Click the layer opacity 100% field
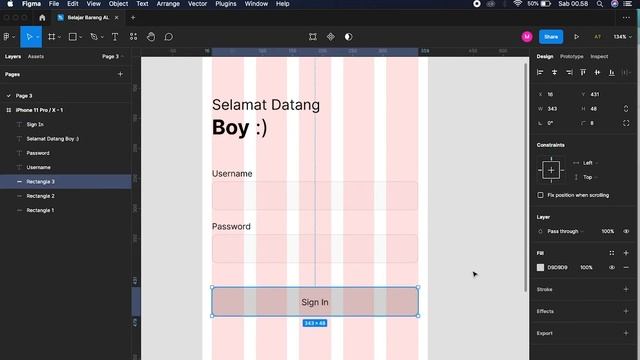The width and height of the screenshot is (640, 360). (x=607, y=231)
